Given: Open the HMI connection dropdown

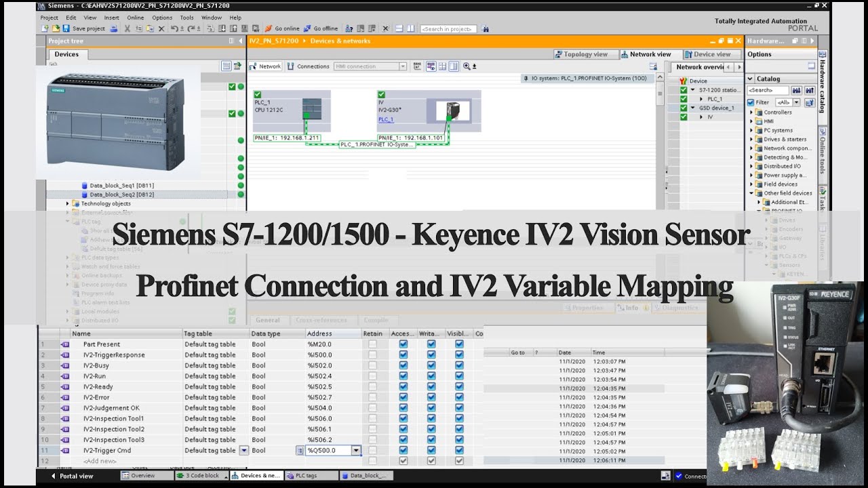Looking at the screenshot, I should (x=403, y=66).
